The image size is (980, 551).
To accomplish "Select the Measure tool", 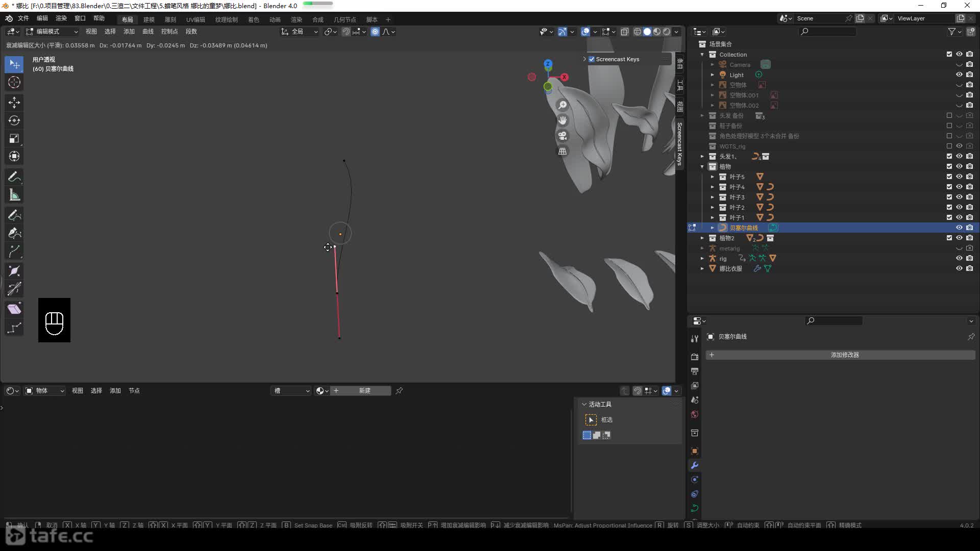I will [14, 195].
